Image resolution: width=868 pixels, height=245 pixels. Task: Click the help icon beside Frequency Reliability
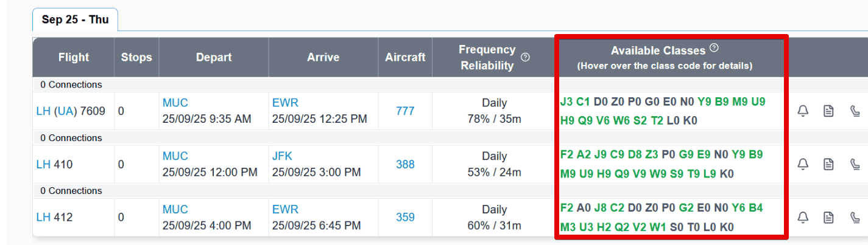coord(526,57)
